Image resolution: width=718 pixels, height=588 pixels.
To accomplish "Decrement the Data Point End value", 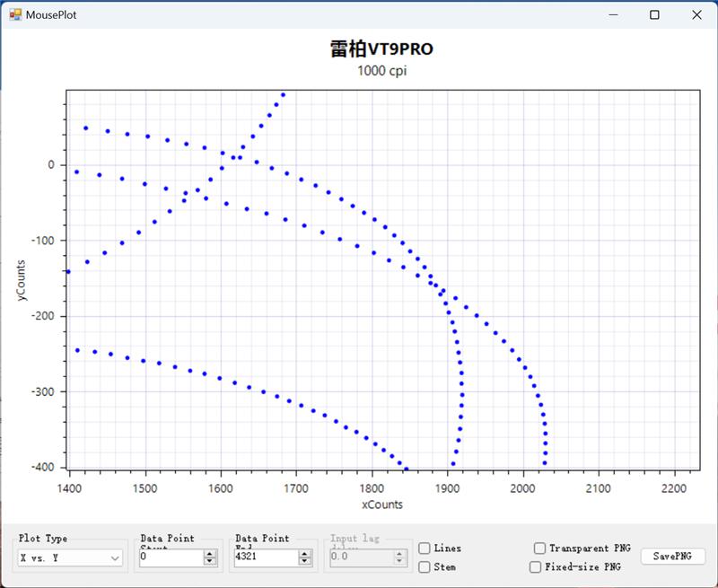I will [x=305, y=562].
